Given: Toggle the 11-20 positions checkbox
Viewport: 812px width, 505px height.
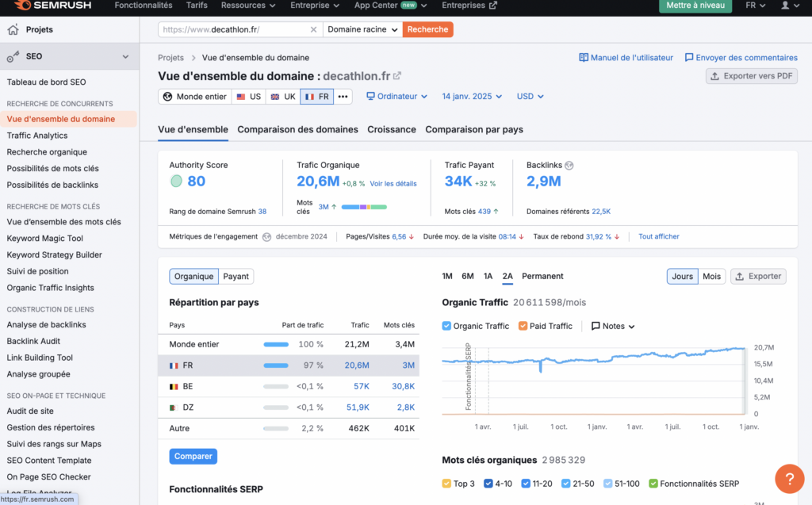Looking at the screenshot, I should coord(526,484).
